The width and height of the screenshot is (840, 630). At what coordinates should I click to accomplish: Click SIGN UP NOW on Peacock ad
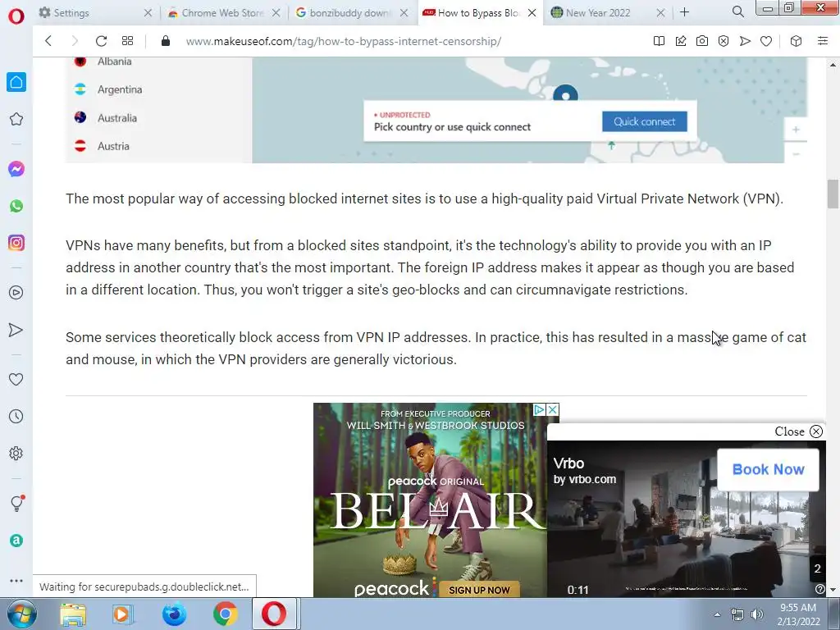coord(479,589)
